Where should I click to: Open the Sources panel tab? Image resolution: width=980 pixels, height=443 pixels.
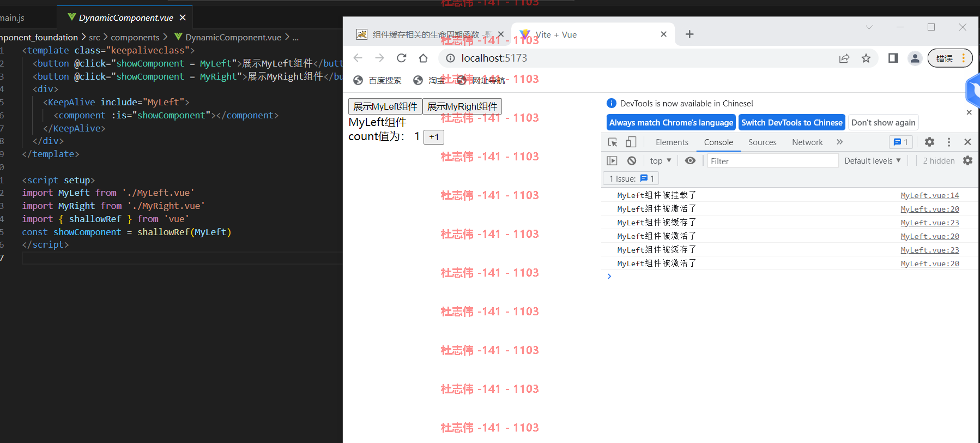point(763,142)
